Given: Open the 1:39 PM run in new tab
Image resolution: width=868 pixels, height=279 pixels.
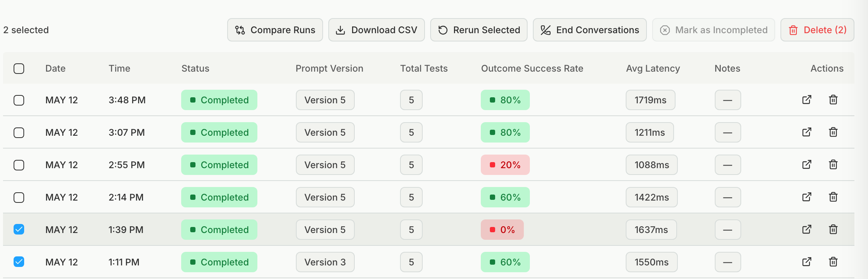Looking at the screenshot, I should (x=806, y=230).
